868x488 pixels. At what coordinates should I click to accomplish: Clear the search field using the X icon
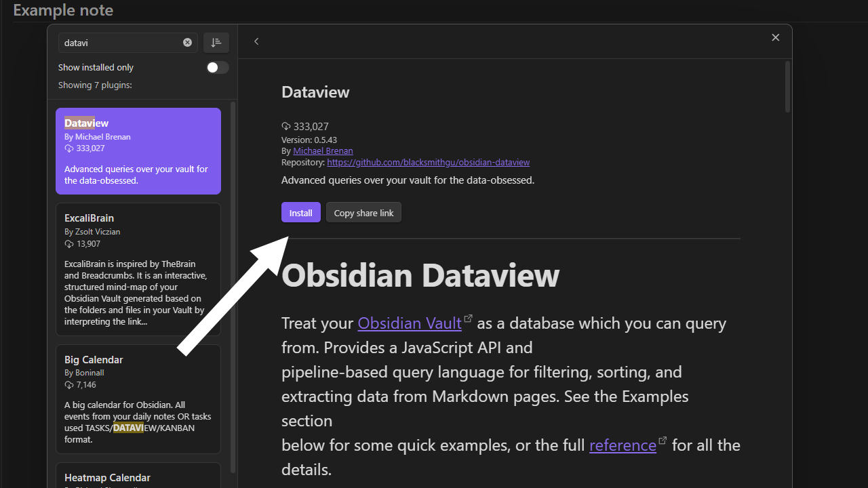pyautogui.click(x=187, y=42)
